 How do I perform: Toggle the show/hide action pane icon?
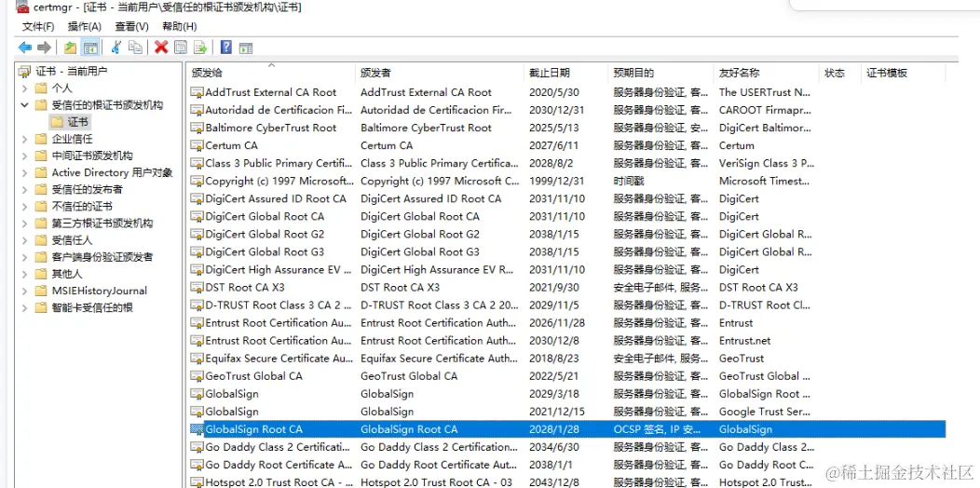click(x=246, y=47)
